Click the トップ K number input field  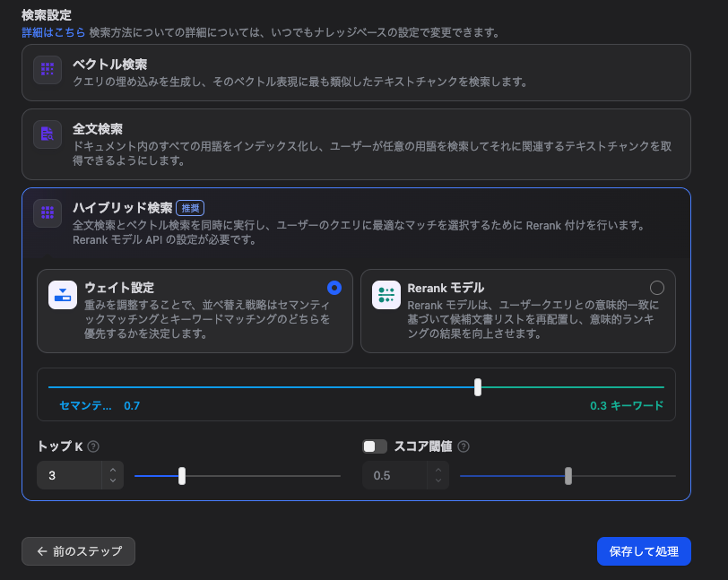tap(69, 475)
